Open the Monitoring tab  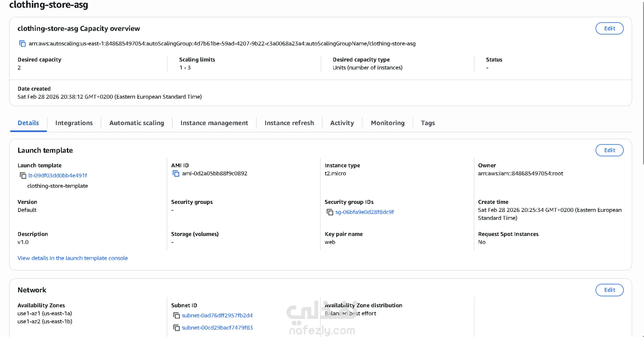387,123
